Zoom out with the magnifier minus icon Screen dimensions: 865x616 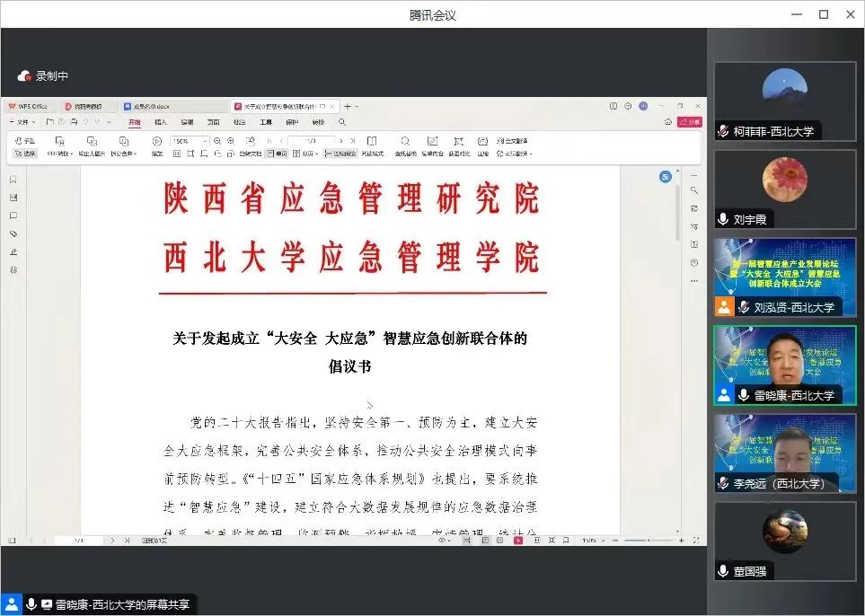click(x=218, y=141)
